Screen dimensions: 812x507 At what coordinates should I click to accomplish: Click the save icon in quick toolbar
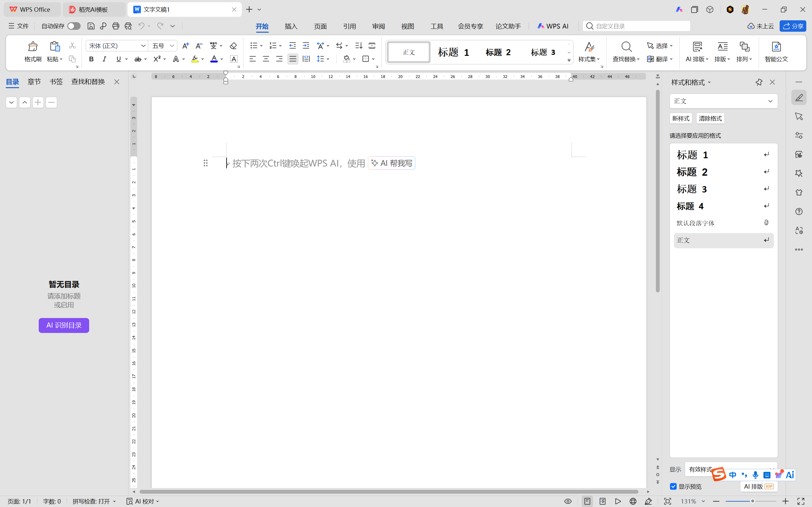(91, 26)
